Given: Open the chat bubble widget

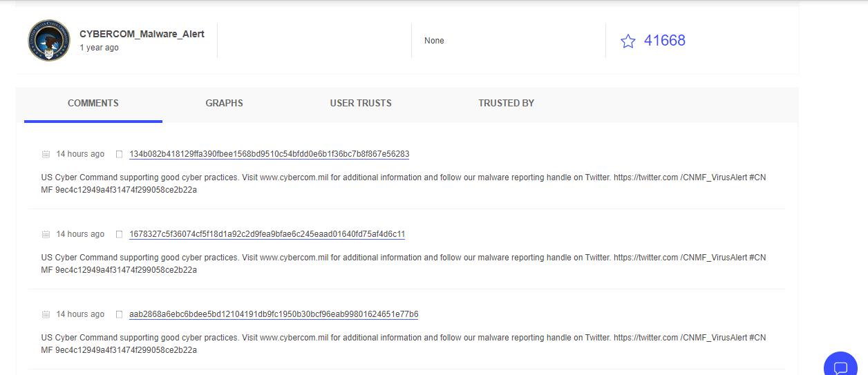Looking at the screenshot, I should click(x=840, y=366).
